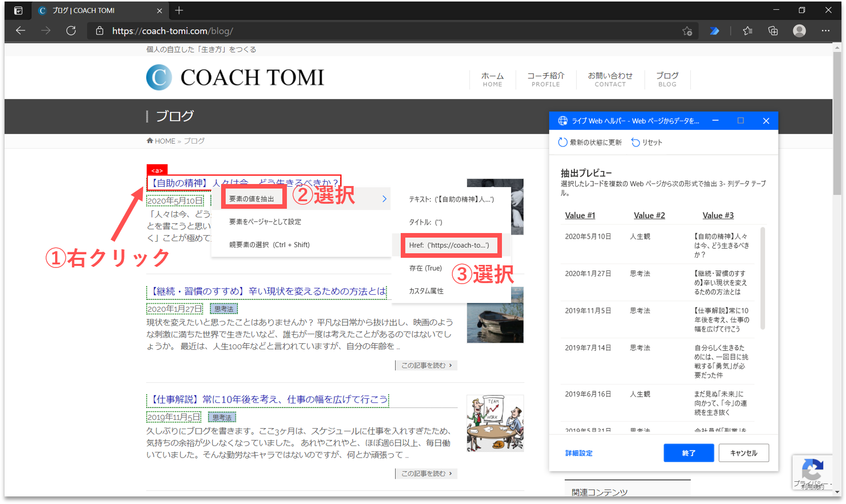Screen dimensions: 846x504
Task: Open browser settings ellipsis menu
Action: pos(825,31)
